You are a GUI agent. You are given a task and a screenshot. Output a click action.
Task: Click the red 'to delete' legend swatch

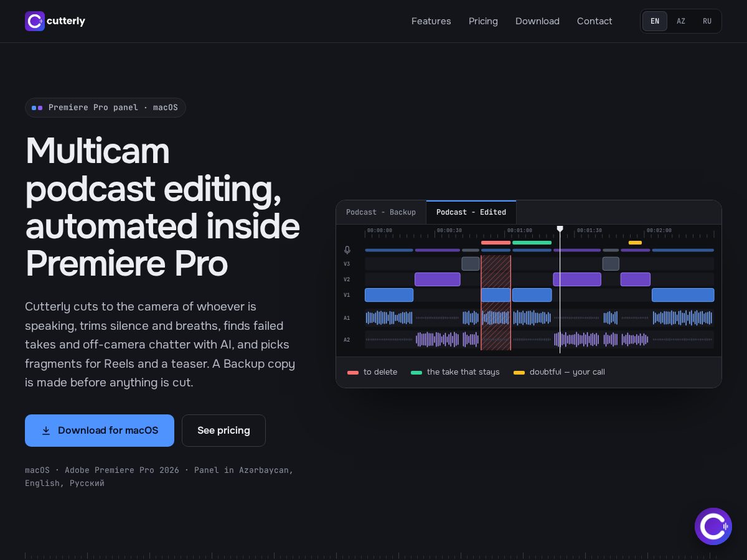coord(353,373)
